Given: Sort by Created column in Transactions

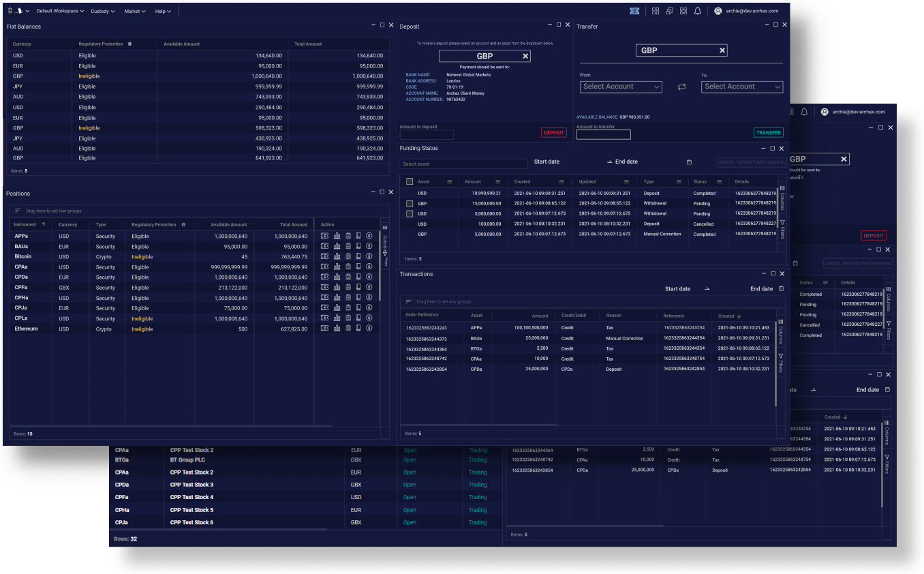Looking at the screenshot, I should coord(729,316).
